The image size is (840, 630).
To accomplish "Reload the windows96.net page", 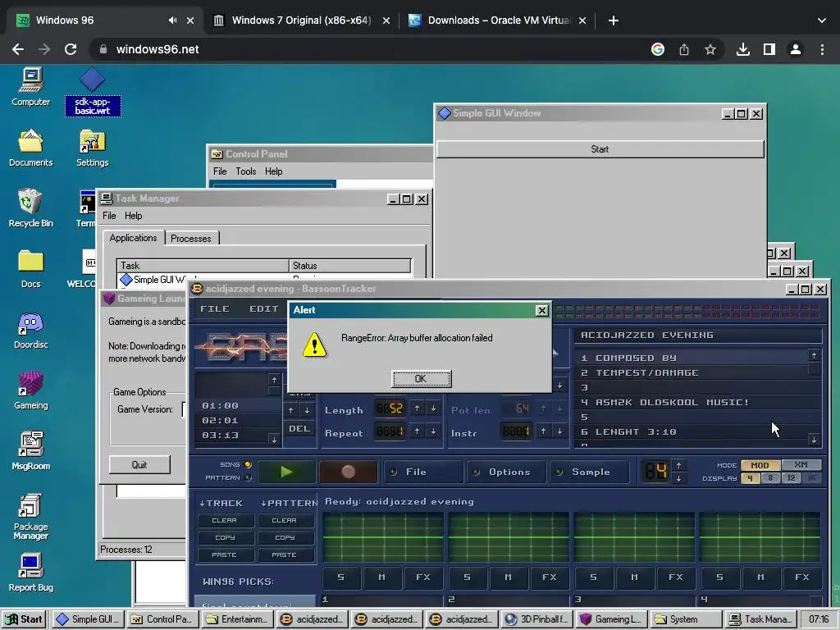I will pos(71,49).
